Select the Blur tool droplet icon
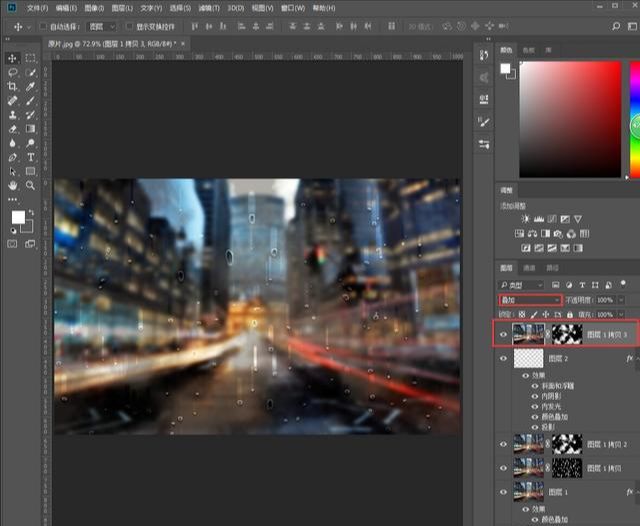 (12, 143)
